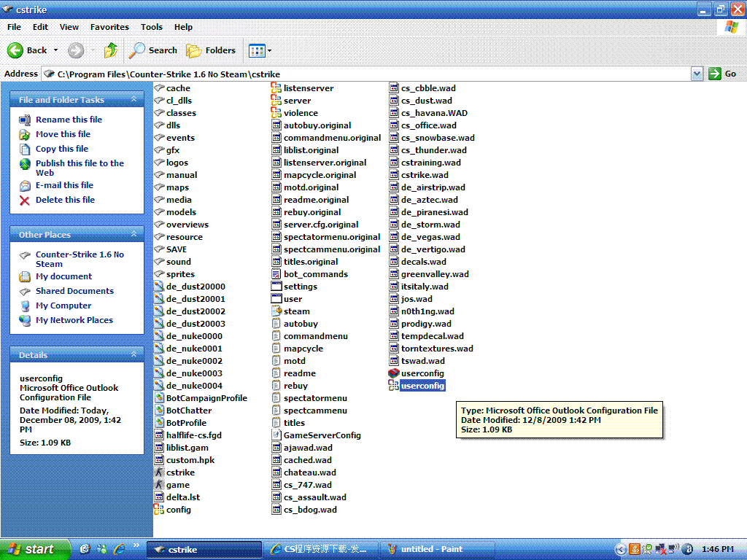This screenshot has width=747, height=560.
Task: Select the cstrike application file icon
Action: point(160,472)
